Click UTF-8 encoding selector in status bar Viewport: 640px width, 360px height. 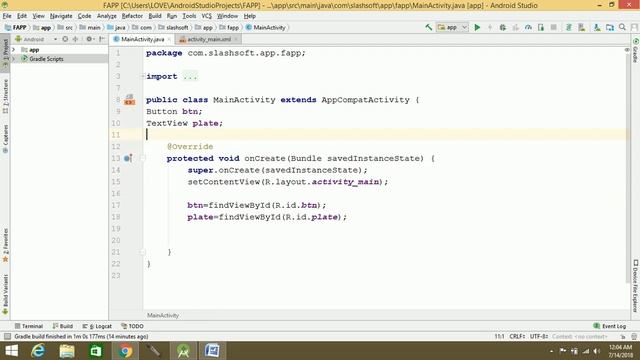539,336
